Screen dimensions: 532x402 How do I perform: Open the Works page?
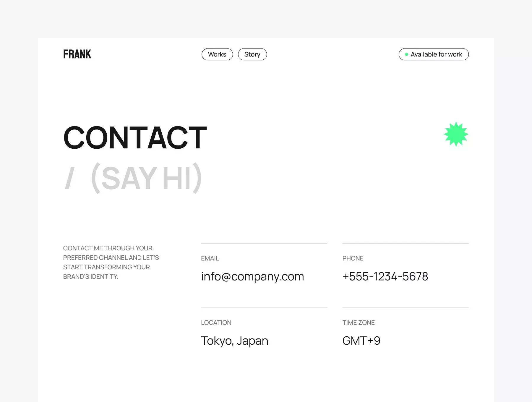pos(217,54)
